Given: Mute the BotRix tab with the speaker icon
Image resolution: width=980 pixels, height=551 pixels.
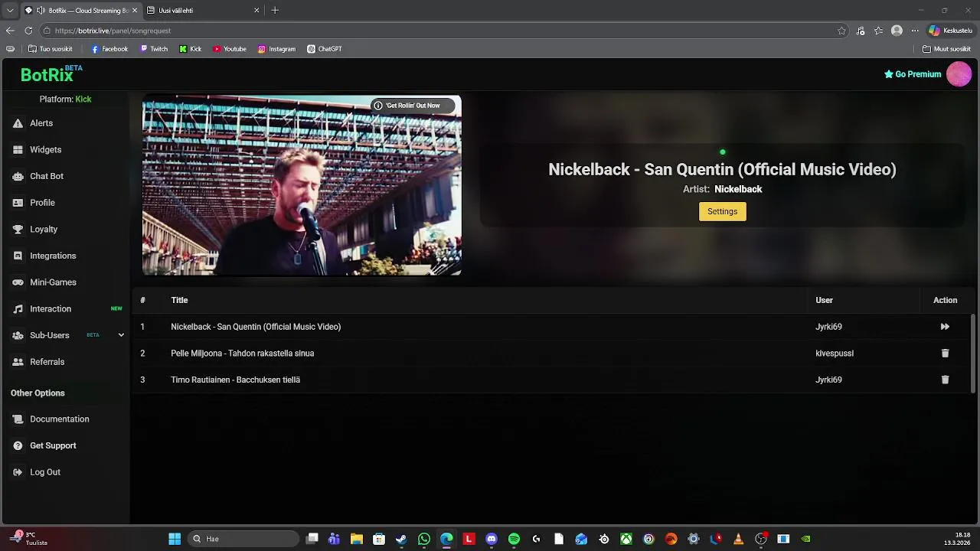Looking at the screenshot, I should tap(40, 11).
